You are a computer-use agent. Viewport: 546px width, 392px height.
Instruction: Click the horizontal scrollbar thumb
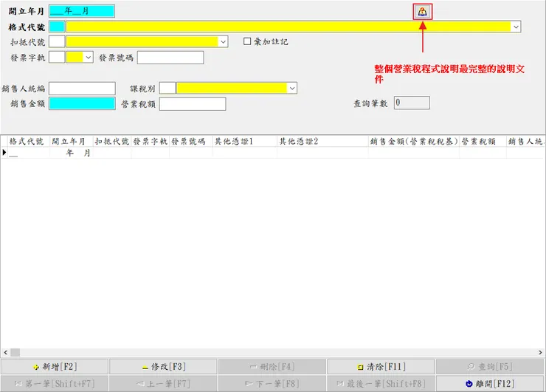pos(15,352)
